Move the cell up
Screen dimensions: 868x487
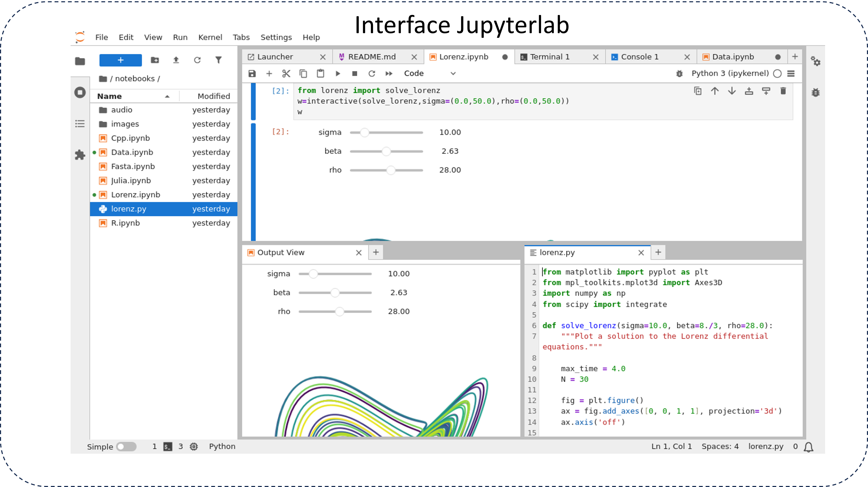pos(715,91)
